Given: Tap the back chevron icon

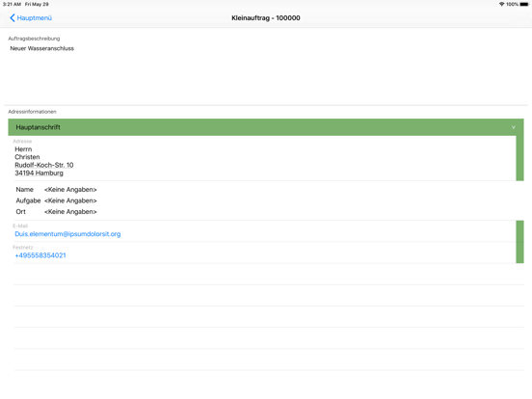Looking at the screenshot, I should coord(13,18).
